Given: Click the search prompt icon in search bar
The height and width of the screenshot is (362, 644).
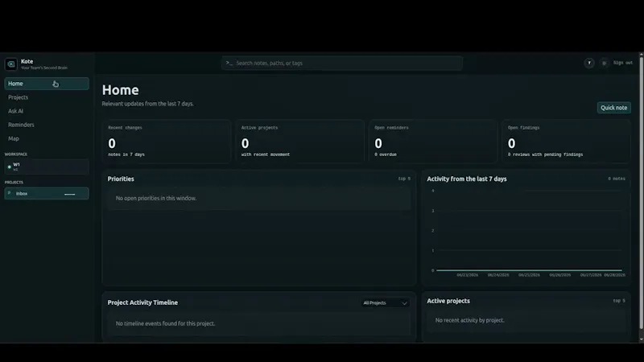Looking at the screenshot, I should [229, 63].
